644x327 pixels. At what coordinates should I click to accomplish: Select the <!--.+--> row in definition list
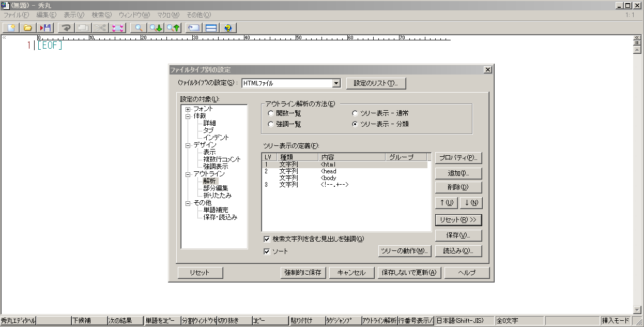(x=345, y=185)
